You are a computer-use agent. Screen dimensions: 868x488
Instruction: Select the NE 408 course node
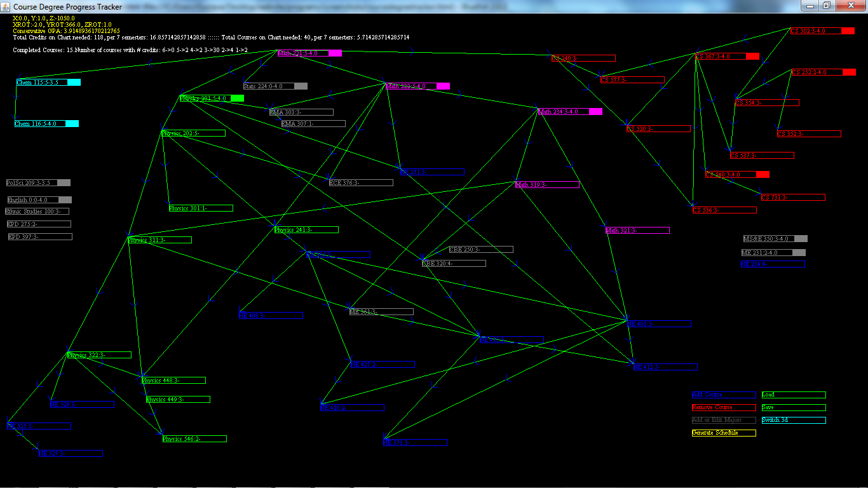click(271, 316)
